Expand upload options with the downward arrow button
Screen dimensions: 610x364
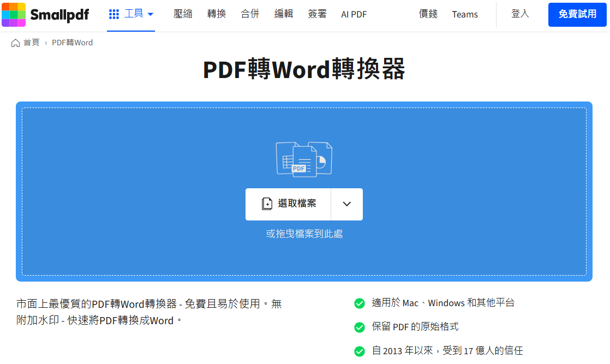click(x=346, y=204)
